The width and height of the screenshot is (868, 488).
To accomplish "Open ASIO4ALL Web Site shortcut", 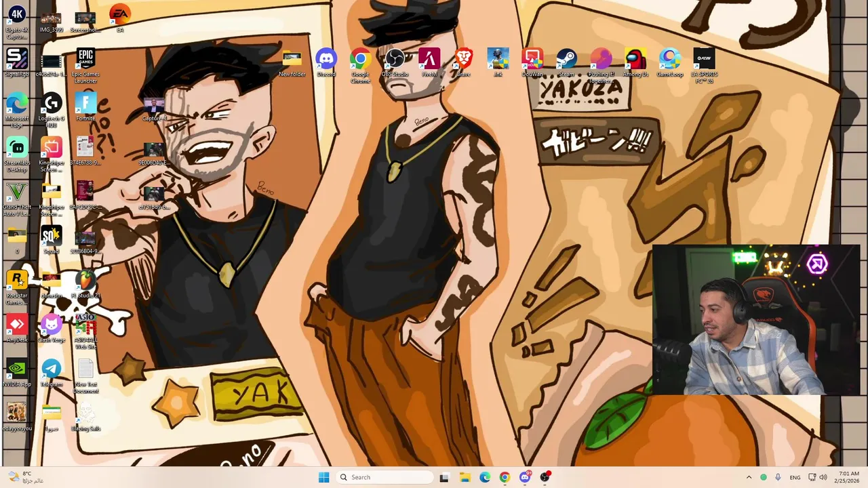I will click(85, 332).
